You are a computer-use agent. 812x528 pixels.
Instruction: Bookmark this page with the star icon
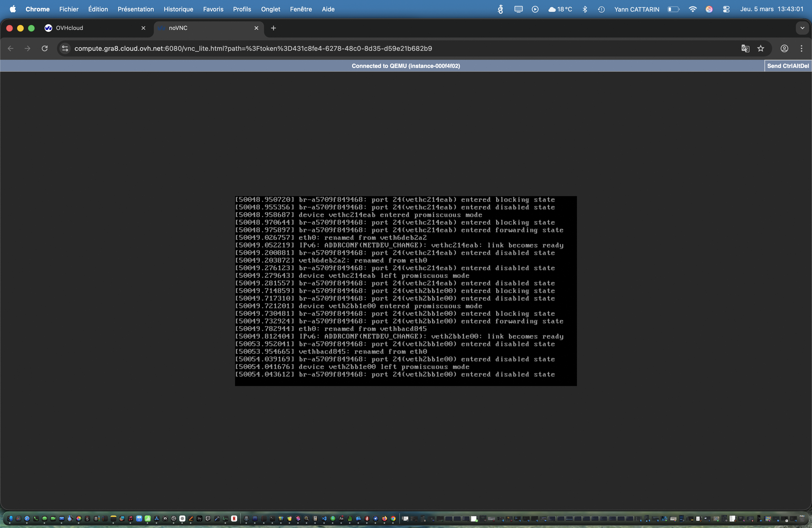point(760,48)
